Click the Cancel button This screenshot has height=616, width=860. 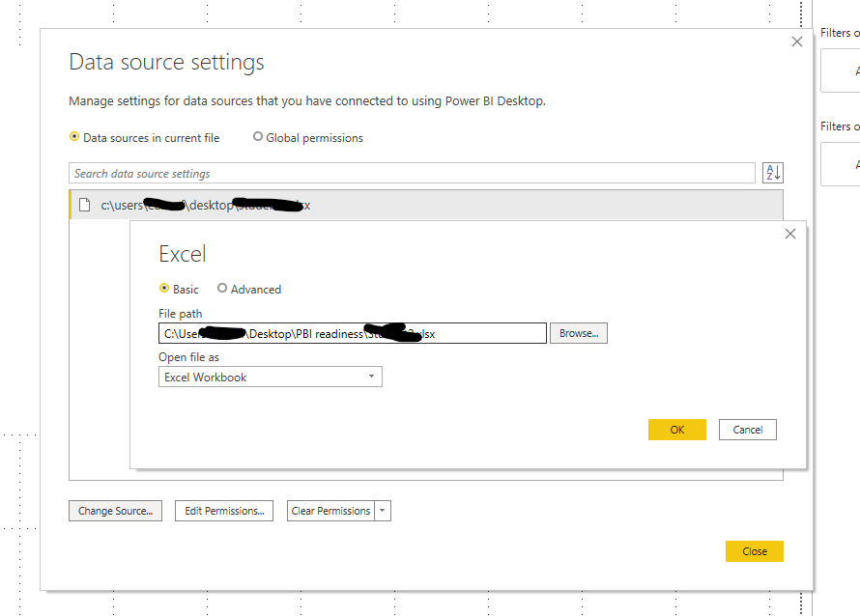[x=748, y=430]
